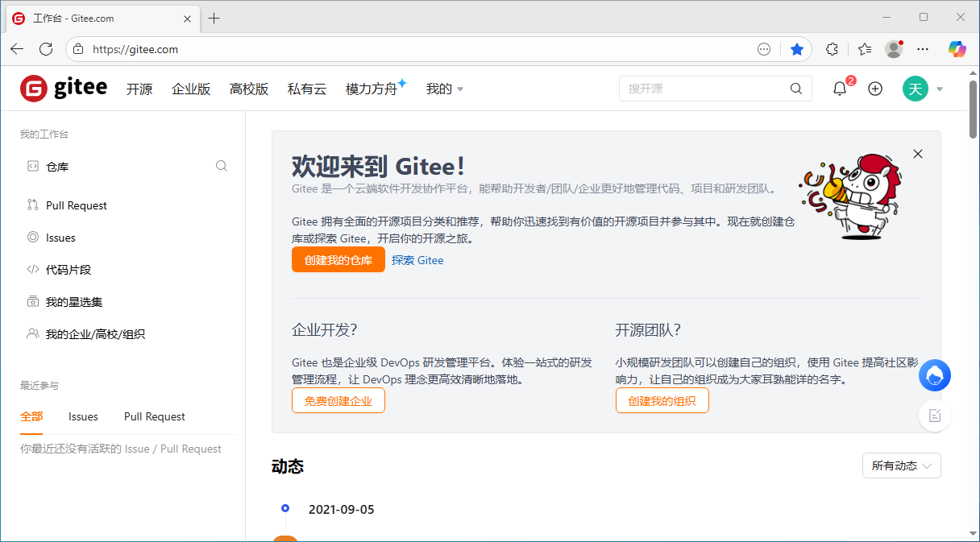Open the blue floating assistant icon
The image size is (980, 542).
(x=935, y=375)
